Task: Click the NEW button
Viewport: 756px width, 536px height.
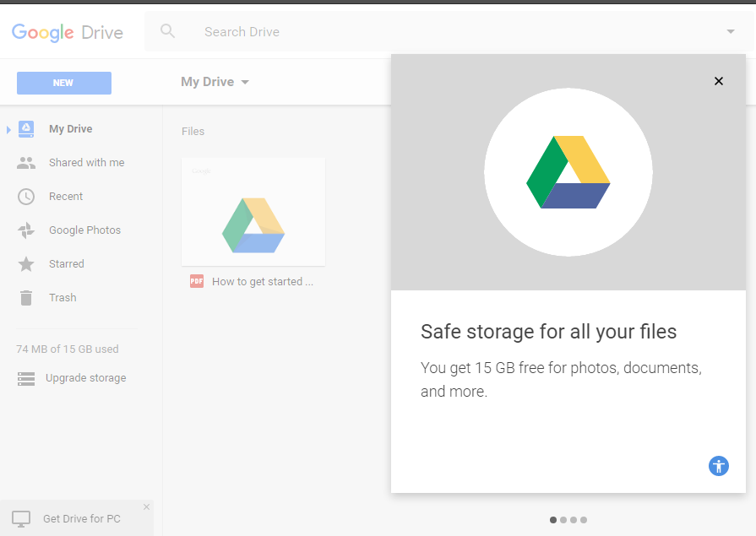Action: [x=64, y=83]
